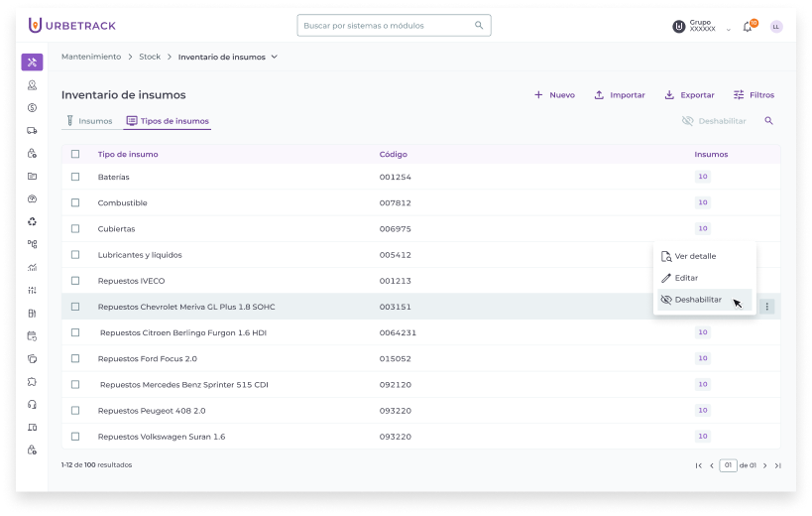
Task: Expand the Grupo XXXXXX dropdown
Action: [x=728, y=29]
